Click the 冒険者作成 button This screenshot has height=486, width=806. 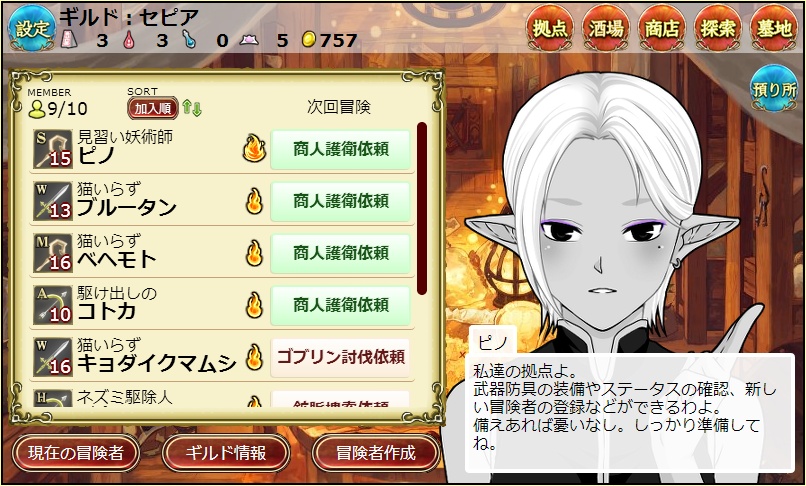pos(375,453)
